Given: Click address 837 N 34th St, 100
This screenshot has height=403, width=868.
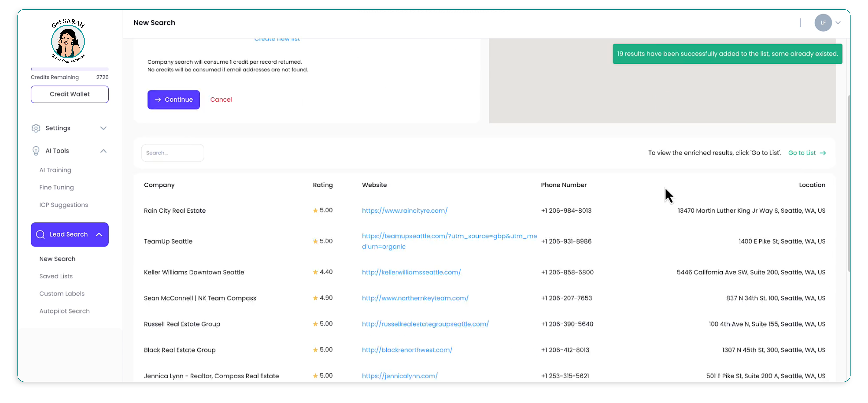Looking at the screenshot, I should (776, 298).
